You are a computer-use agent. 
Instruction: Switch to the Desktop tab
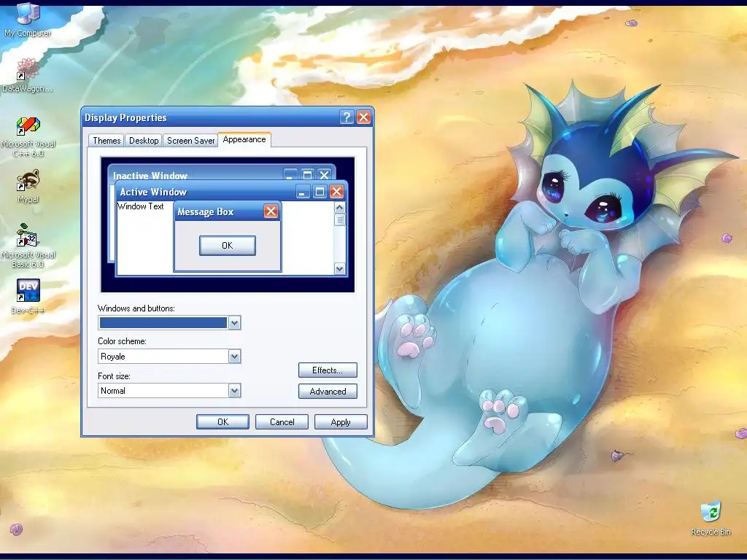tap(144, 141)
